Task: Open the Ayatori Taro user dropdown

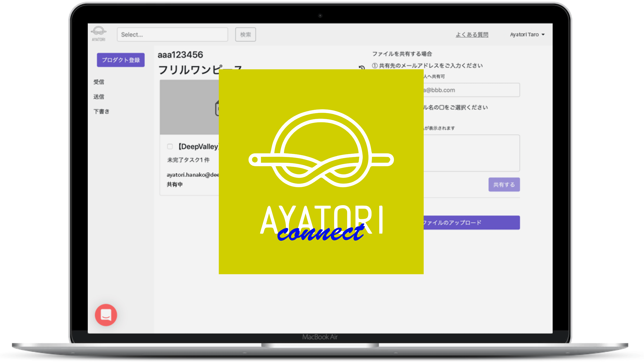Action: click(527, 34)
